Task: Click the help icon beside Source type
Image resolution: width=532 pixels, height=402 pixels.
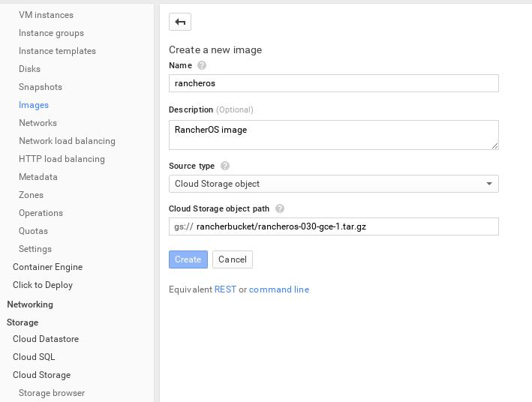Action: [225, 166]
